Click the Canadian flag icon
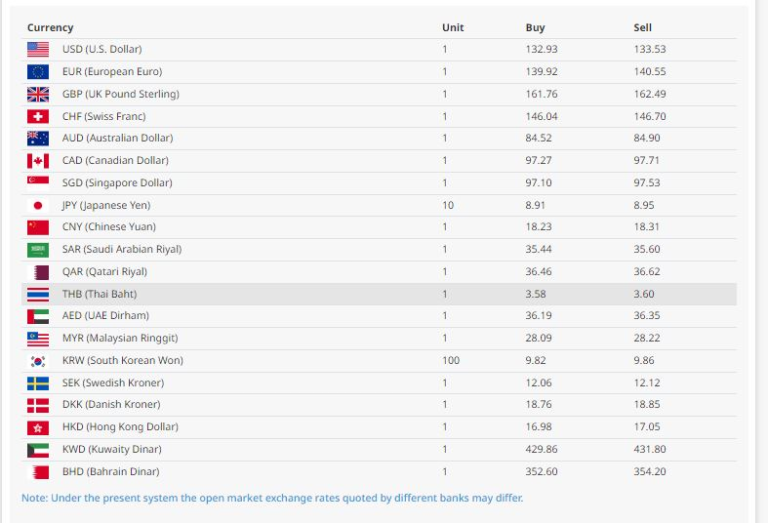 (x=38, y=161)
